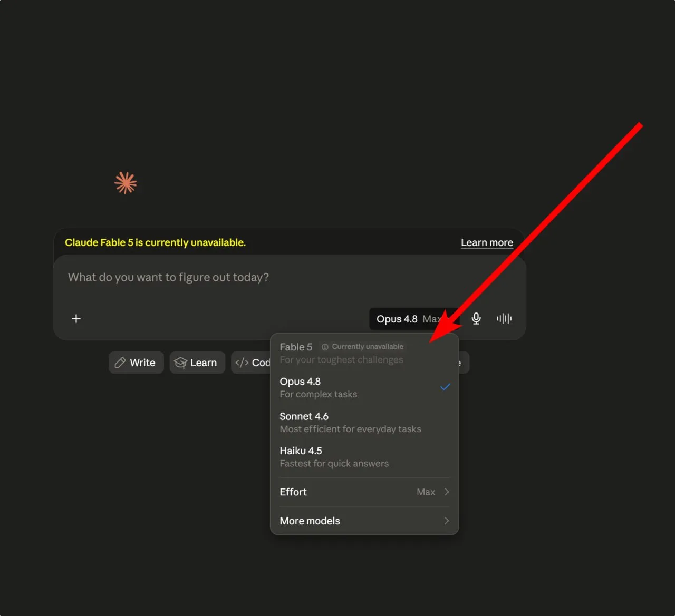Click 'For your toughest challenges' text
The image size is (675, 616).
341,360
